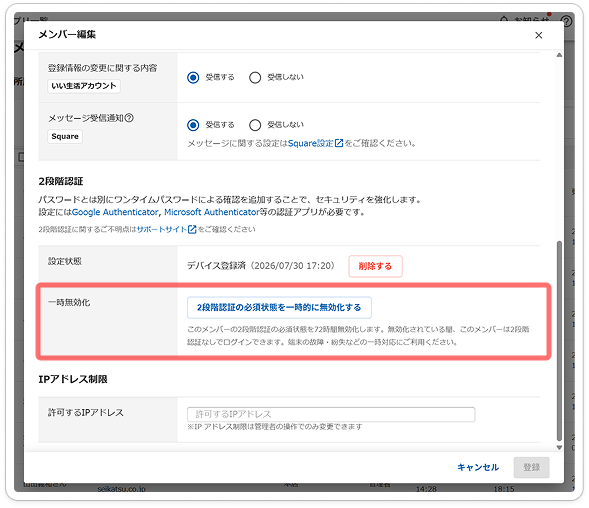Close the メンバー編集 dialog with X icon
Image resolution: width=589 pixels, height=508 pixels.
pos(538,35)
